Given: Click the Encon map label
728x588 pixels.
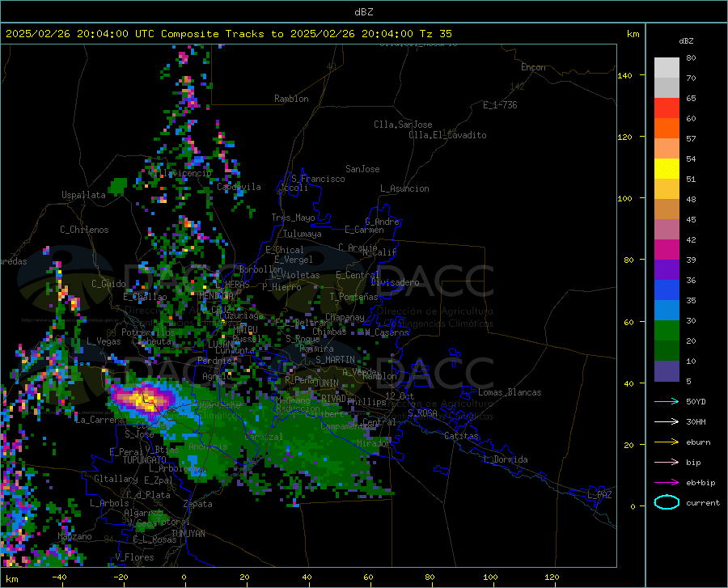Looking at the screenshot, I should 533,67.
